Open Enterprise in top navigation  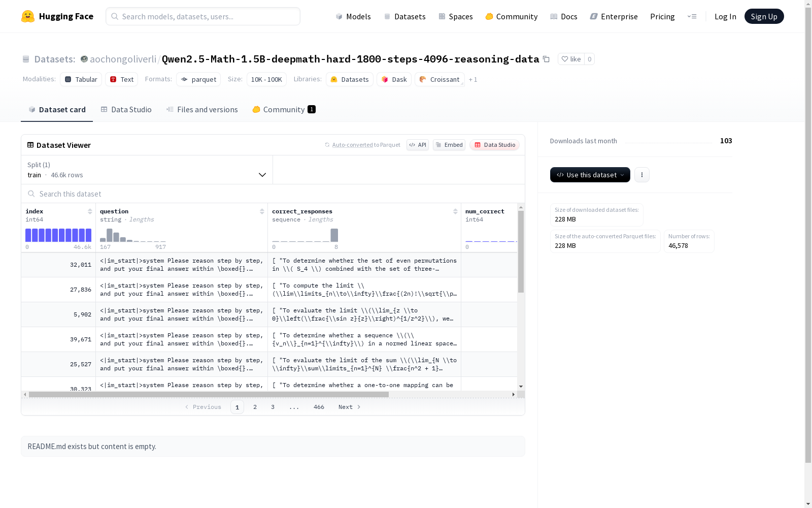[x=614, y=16]
